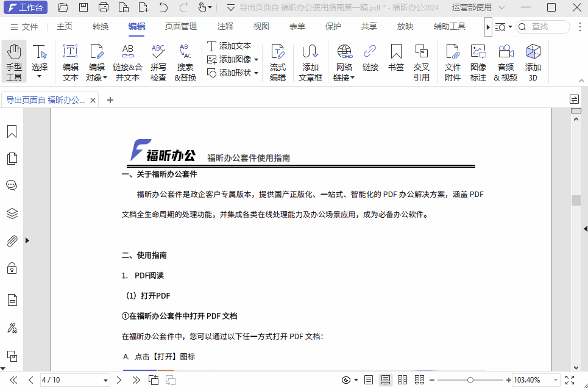
Task: Open Edit Object (编辑对象) tool
Action: [x=96, y=62]
